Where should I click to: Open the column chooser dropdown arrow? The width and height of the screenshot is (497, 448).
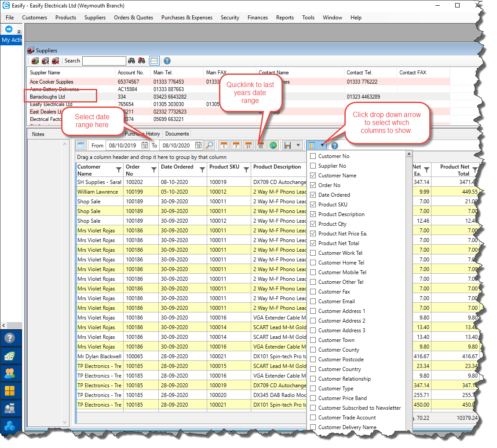click(322, 145)
